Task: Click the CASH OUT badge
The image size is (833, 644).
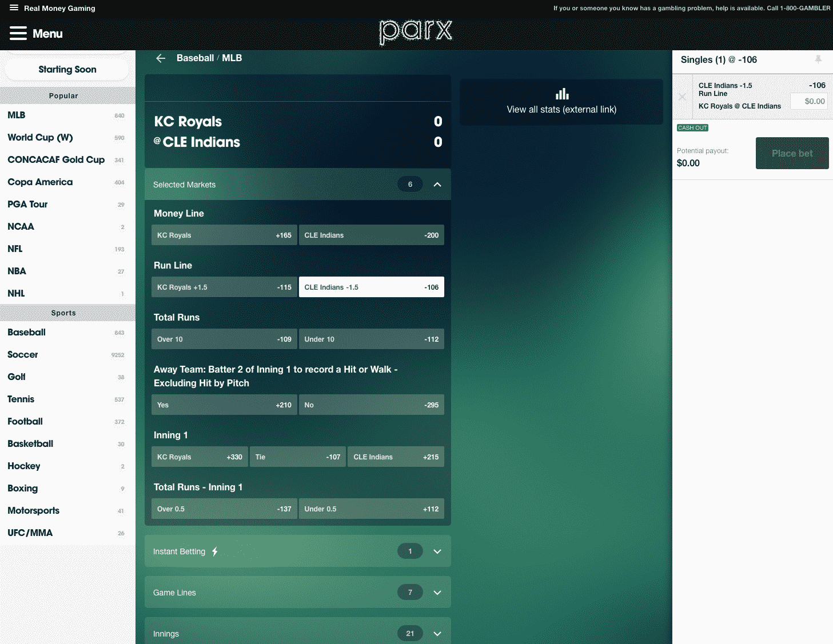Action: (x=692, y=128)
